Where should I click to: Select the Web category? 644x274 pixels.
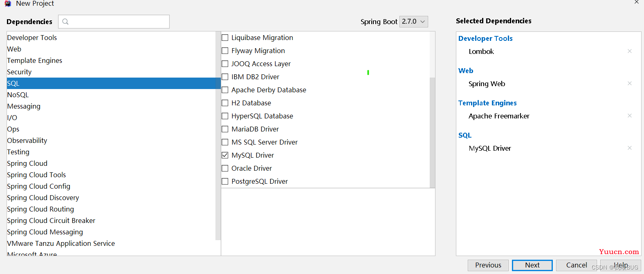(x=111, y=49)
